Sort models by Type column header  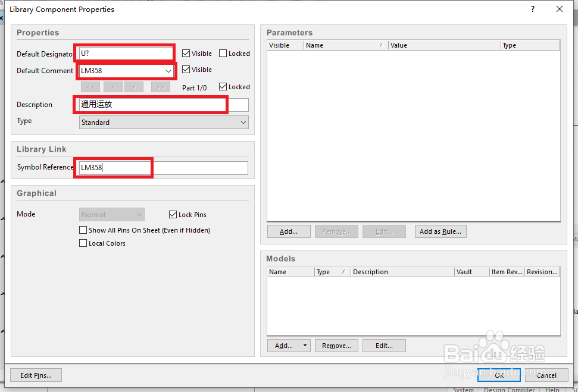point(333,272)
